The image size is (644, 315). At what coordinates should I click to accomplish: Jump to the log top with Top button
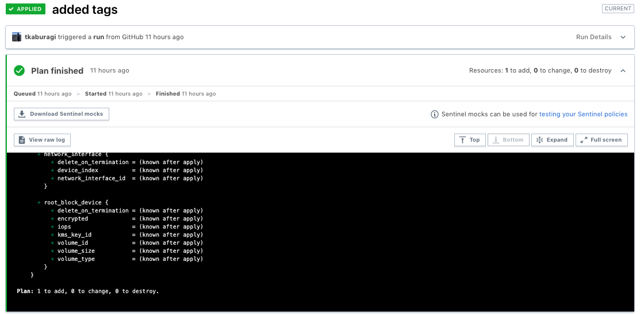pos(469,140)
